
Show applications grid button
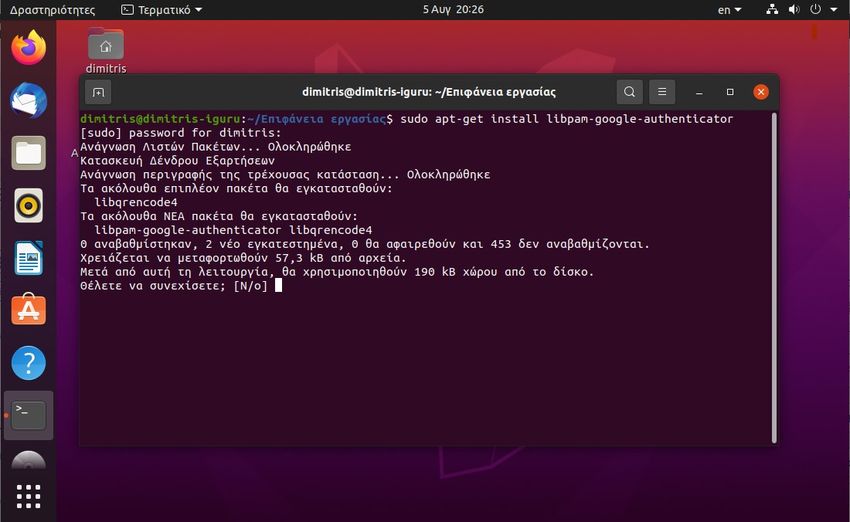click(x=29, y=497)
